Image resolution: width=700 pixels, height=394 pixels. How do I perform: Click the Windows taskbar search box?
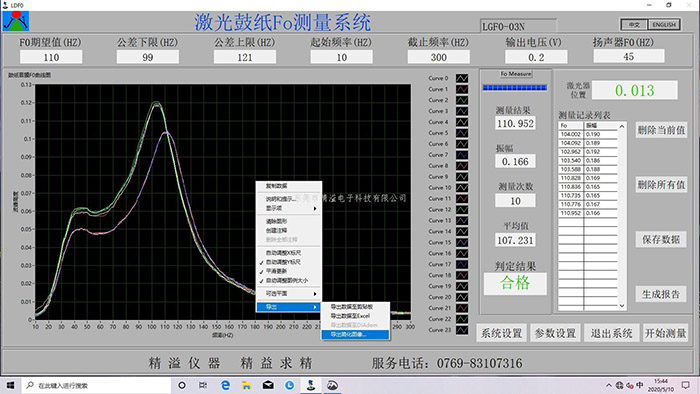point(96,385)
